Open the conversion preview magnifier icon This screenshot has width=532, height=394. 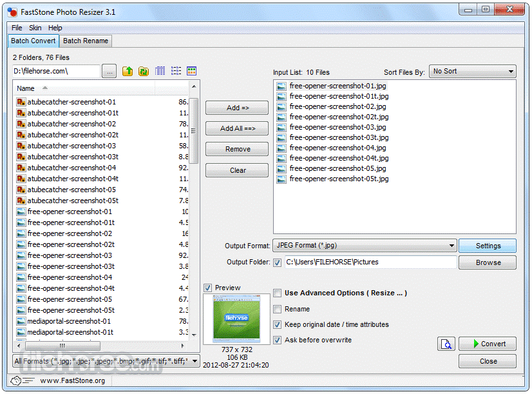446,344
